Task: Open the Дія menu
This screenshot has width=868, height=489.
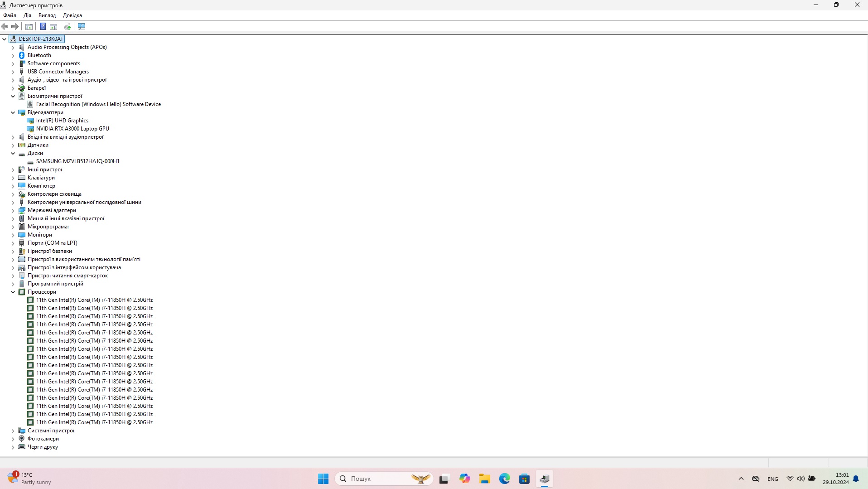Action: pos(27,15)
